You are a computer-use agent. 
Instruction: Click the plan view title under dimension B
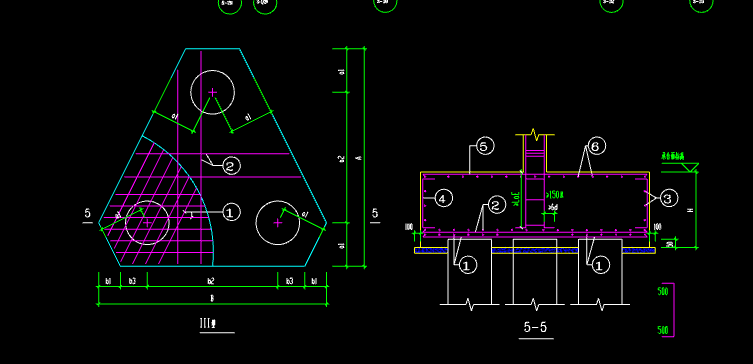tap(208, 324)
